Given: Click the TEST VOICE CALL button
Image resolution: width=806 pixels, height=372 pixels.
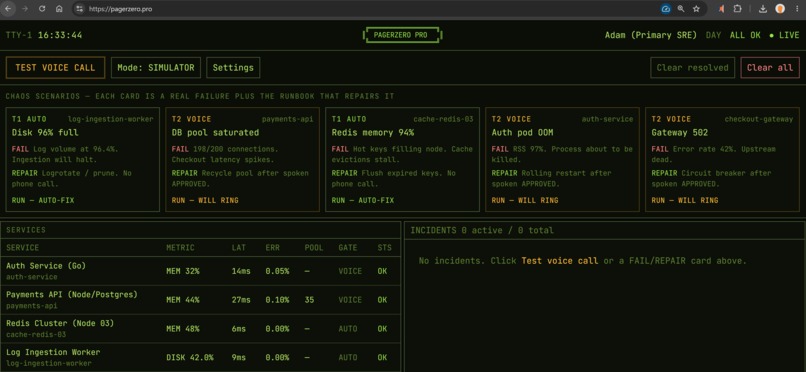Looking at the screenshot, I should [55, 68].
